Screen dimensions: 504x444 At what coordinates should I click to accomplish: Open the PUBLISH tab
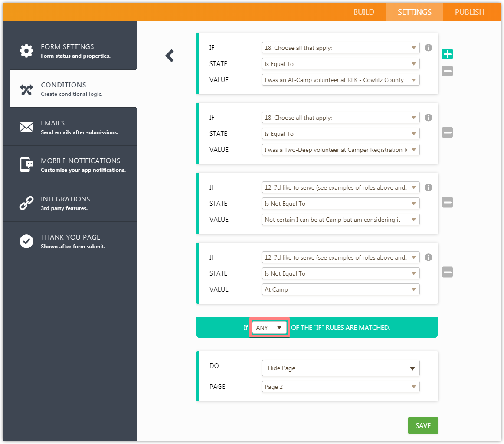(470, 12)
